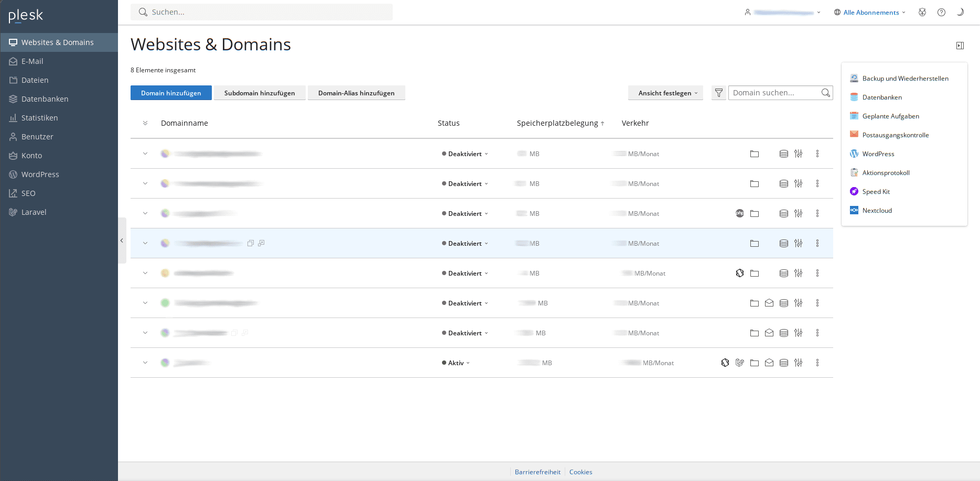Toggle dark mode with the moon icon
980x481 pixels.
click(x=961, y=12)
